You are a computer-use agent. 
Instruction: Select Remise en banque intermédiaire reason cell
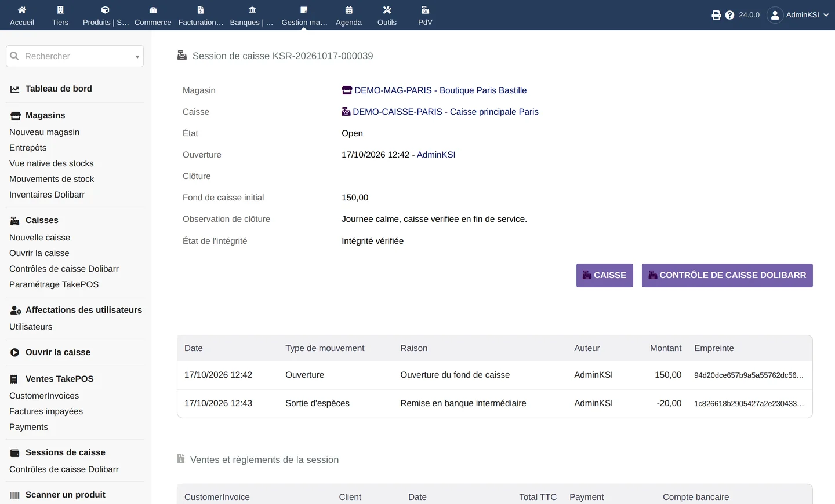pos(463,403)
